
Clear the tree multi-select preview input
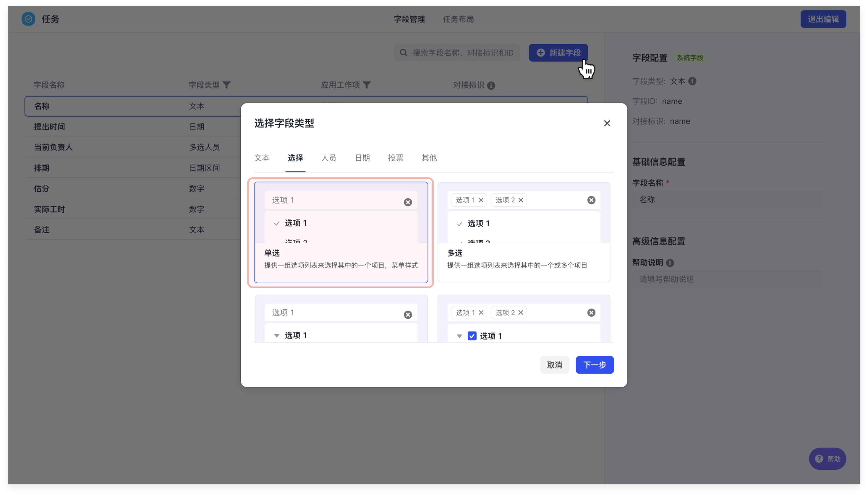click(x=591, y=313)
